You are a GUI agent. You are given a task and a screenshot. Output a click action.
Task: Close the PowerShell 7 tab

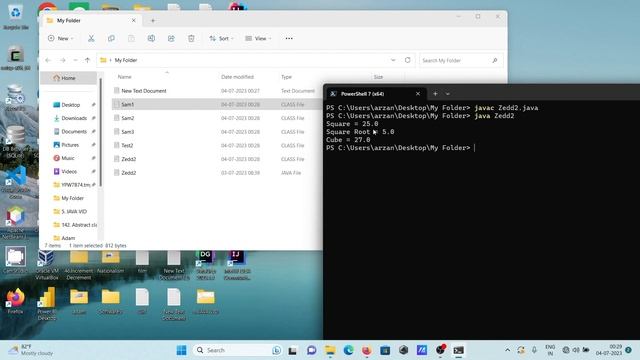pyautogui.click(x=418, y=94)
